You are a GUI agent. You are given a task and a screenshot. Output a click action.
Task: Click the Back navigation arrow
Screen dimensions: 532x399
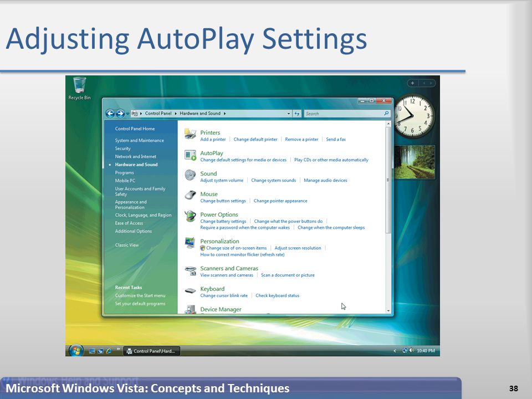110,113
